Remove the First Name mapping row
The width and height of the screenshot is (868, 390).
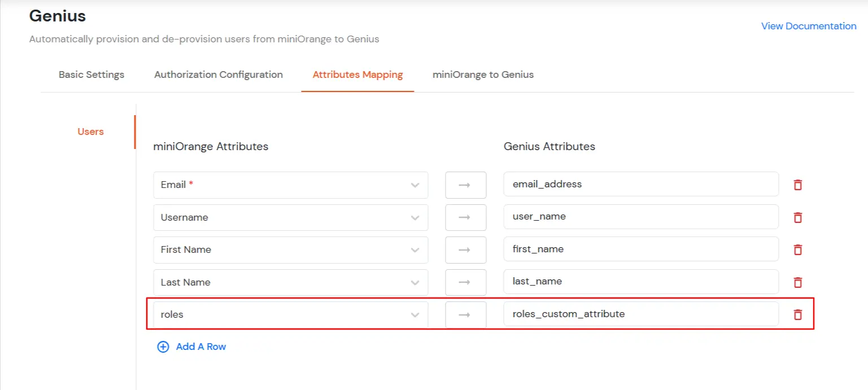(797, 249)
